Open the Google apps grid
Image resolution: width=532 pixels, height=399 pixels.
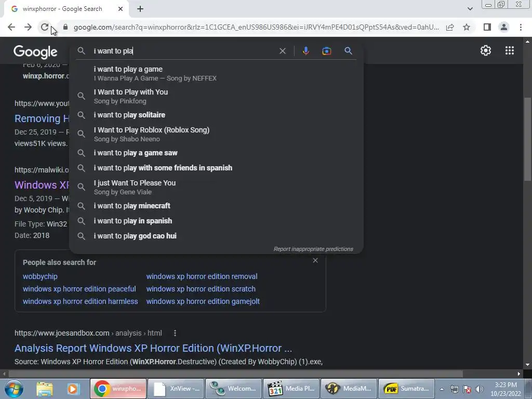tap(510, 50)
